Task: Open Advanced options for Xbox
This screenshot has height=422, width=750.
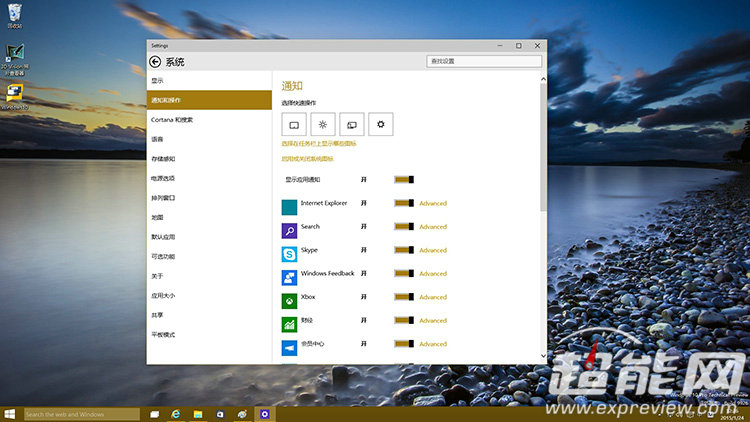Action: pyautogui.click(x=433, y=298)
